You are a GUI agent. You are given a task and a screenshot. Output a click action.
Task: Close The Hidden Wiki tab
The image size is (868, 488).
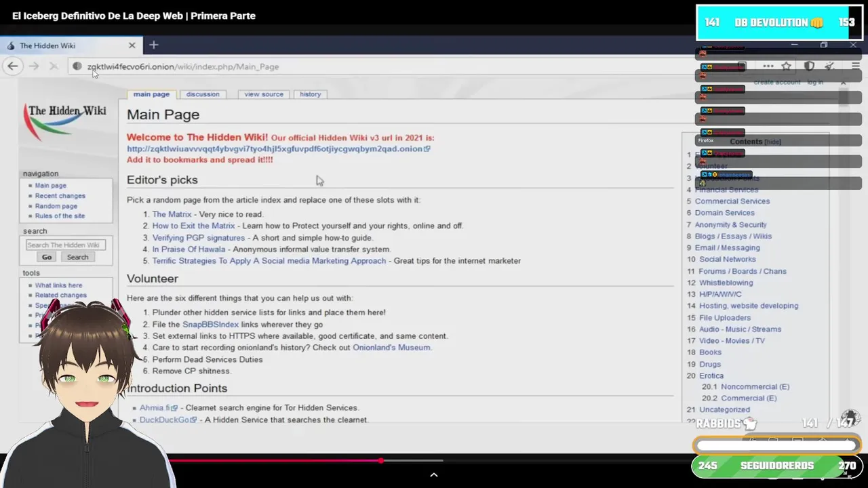(x=132, y=45)
